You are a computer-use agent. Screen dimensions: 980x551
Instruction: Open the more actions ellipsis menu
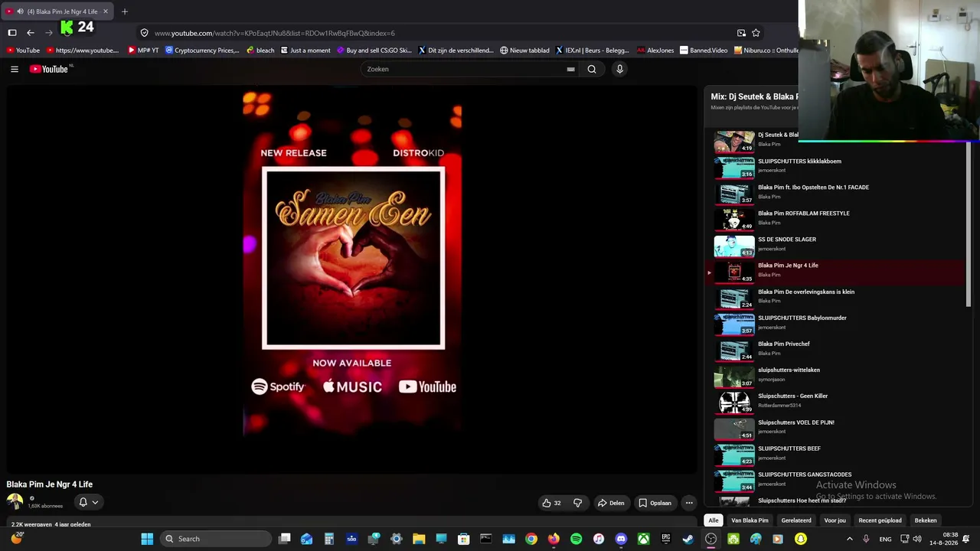(689, 503)
